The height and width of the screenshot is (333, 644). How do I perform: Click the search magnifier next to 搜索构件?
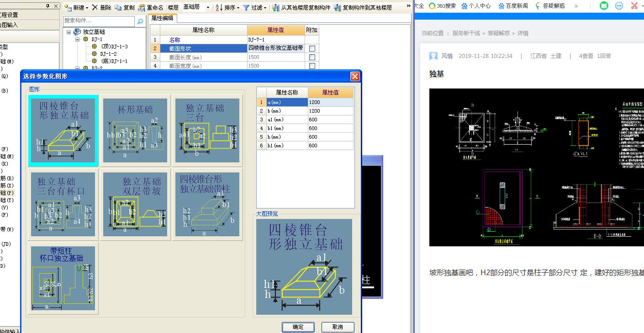[x=140, y=21]
